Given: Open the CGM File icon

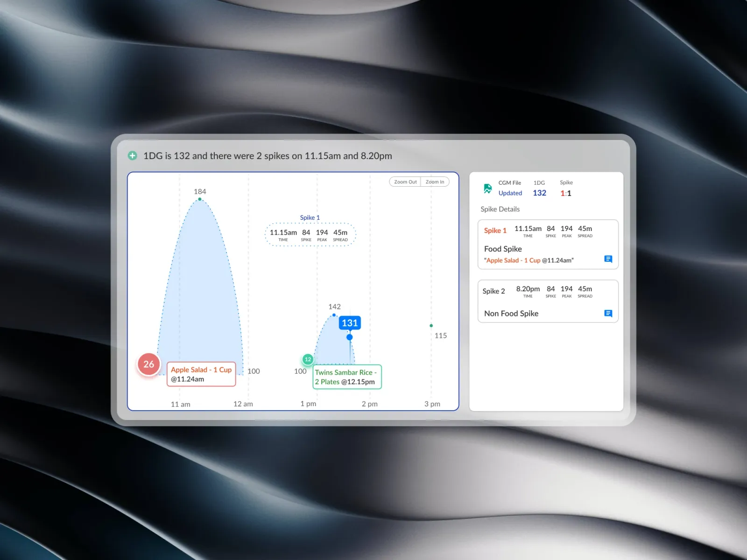Looking at the screenshot, I should pyautogui.click(x=488, y=189).
